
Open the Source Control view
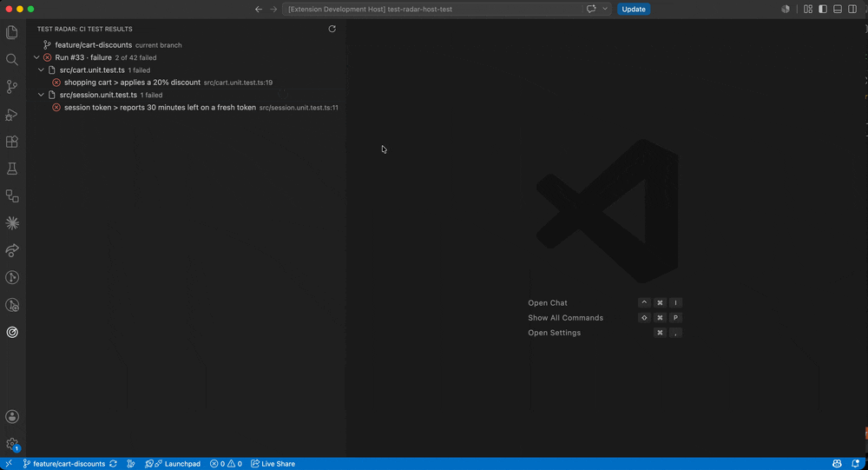coord(11,87)
